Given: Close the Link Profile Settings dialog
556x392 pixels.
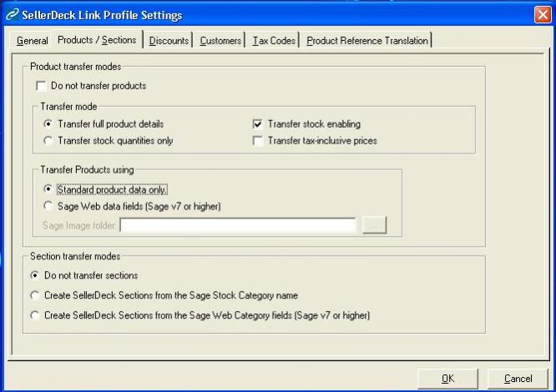Looking at the screenshot, I should [541, 15].
